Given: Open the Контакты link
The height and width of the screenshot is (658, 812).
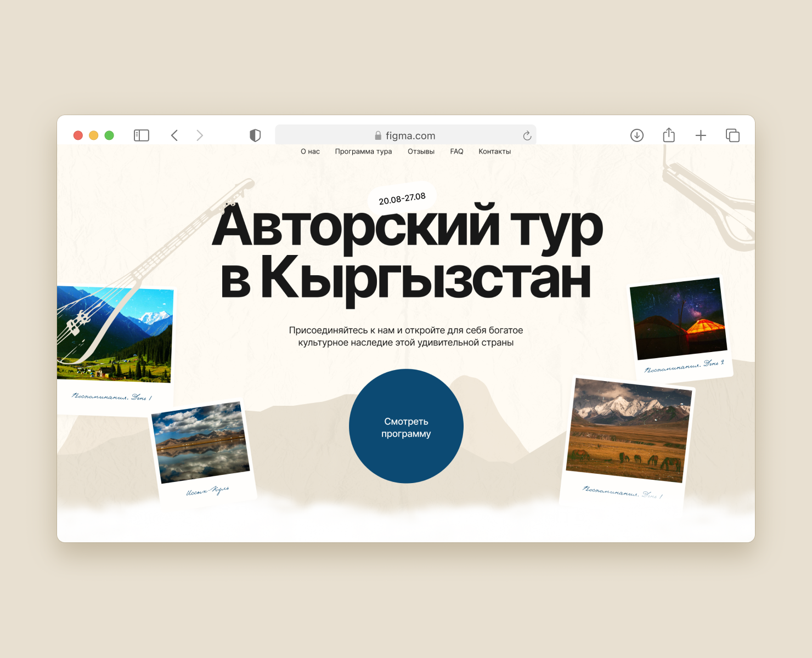Looking at the screenshot, I should coord(494,151).
